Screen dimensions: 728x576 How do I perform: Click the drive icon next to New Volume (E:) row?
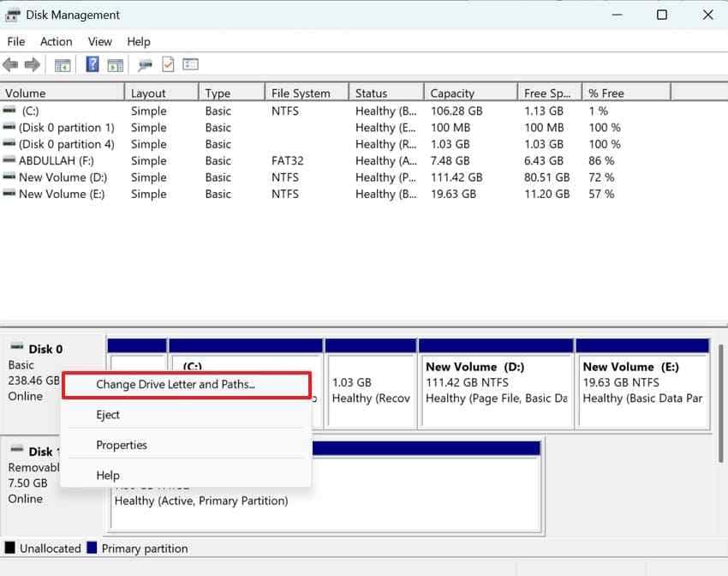9,194
